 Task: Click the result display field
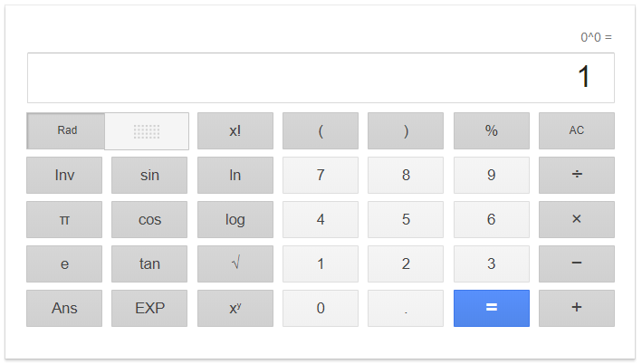point(321,78)
